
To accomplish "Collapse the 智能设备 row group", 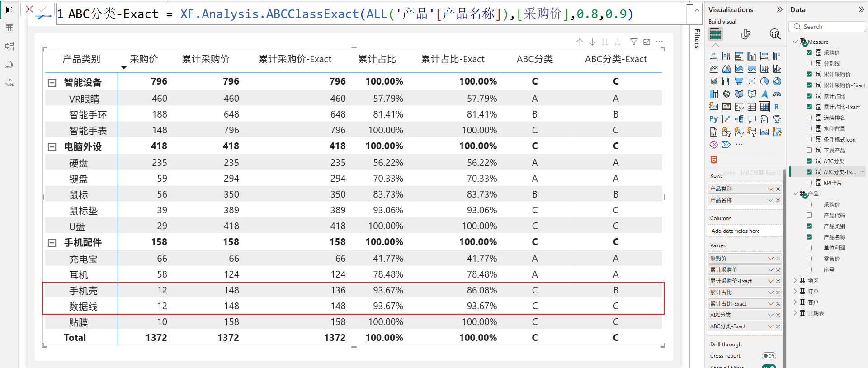I will click(x=52, y=83).
